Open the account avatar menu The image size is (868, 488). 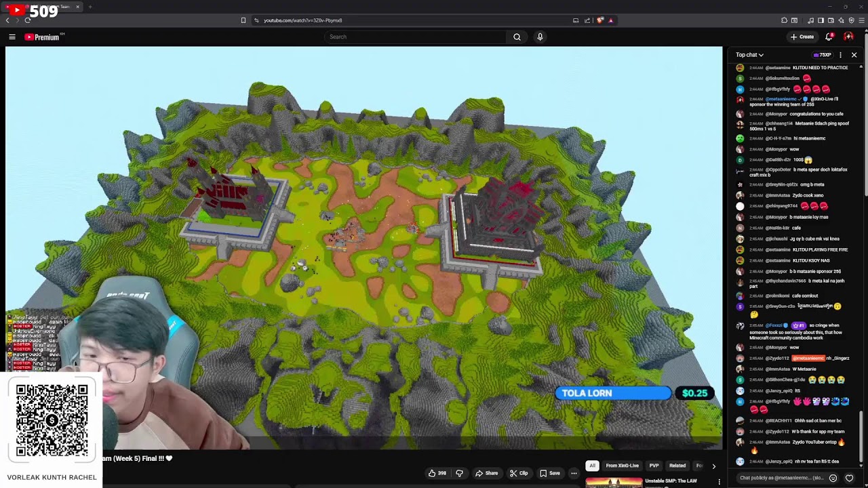coord(848,37)
